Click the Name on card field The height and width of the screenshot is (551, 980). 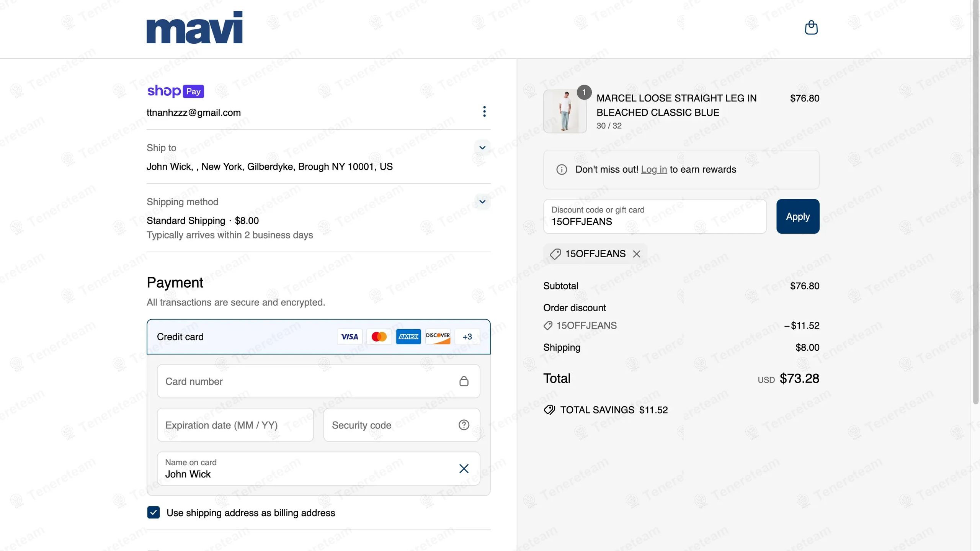[318, 469]
